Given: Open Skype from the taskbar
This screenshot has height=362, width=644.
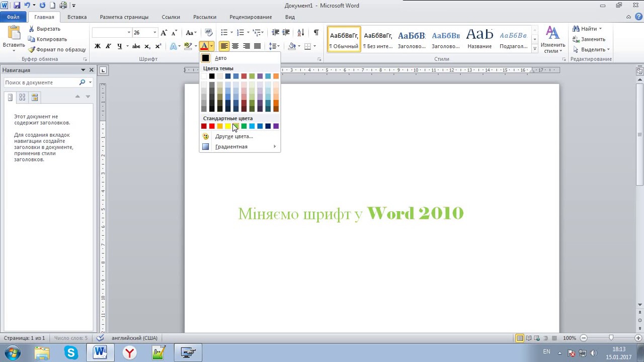Looking at the screenshot, I should click(x=71, y=353).
